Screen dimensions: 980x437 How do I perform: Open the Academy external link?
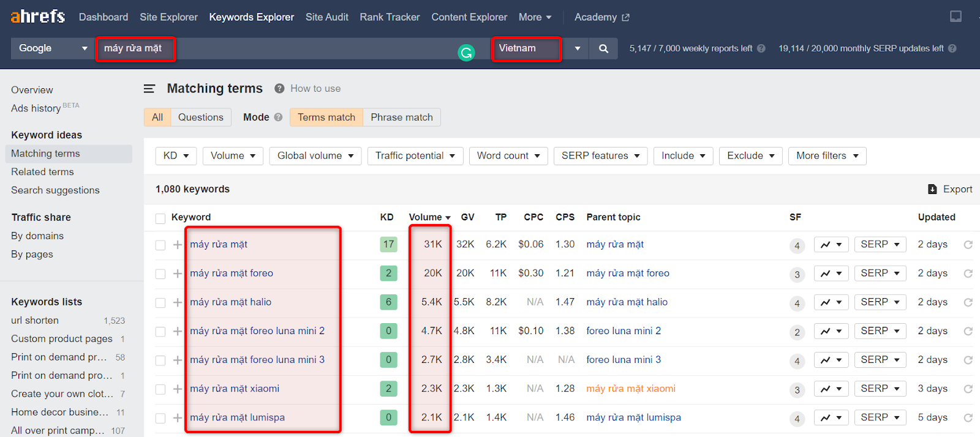coord(601,17)
